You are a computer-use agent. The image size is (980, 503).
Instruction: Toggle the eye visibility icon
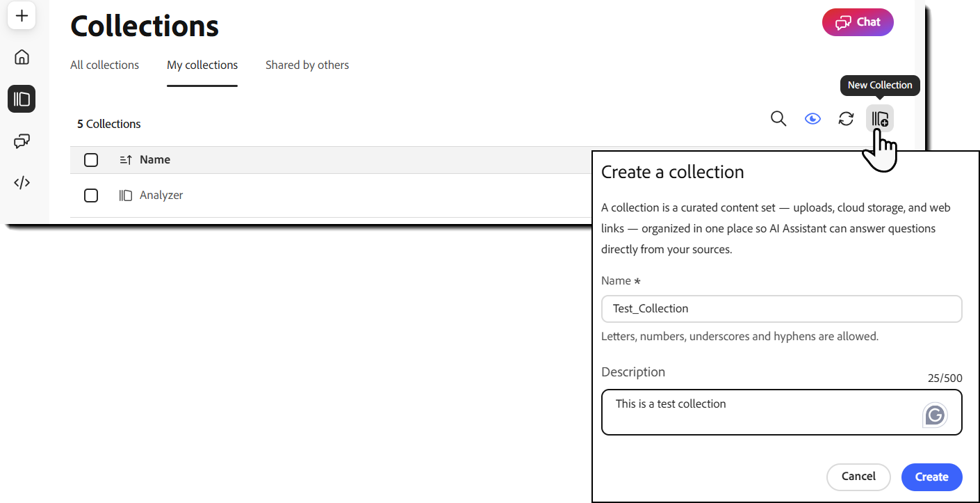(812, 119)
